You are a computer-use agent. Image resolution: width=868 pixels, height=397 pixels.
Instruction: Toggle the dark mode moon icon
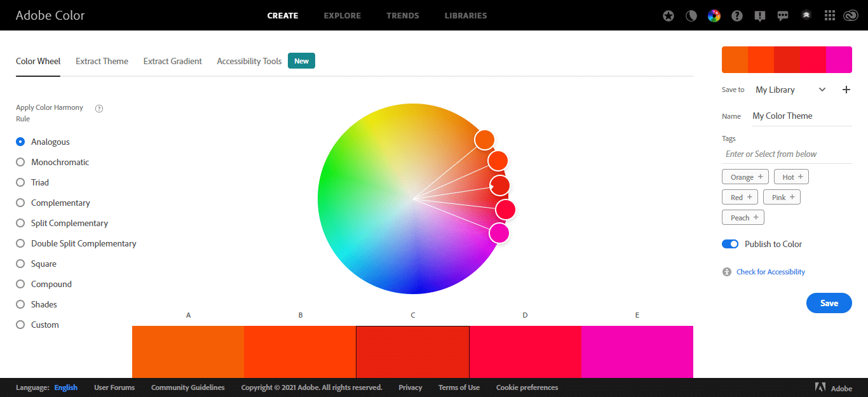[x=691, y=16]
